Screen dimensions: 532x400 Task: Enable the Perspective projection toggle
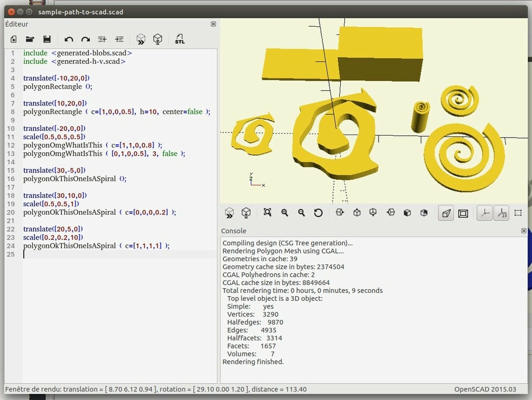446,213
